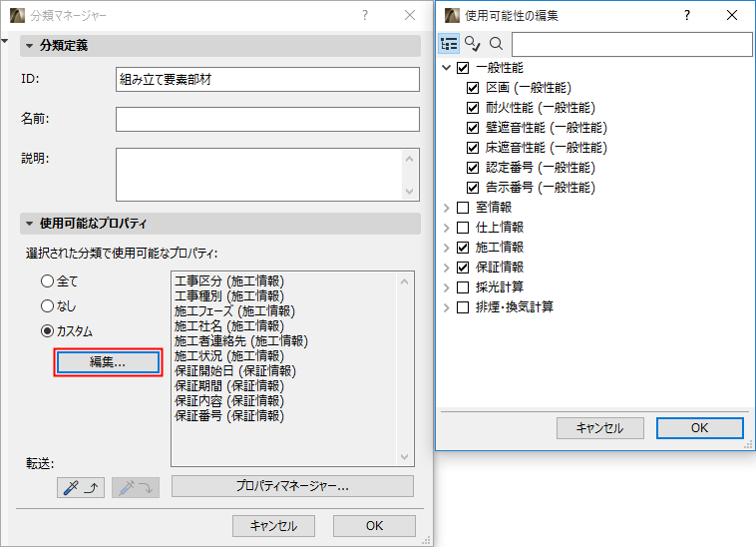Select 保証期間 (保証情報) in list
The image size is (756, 547).
[x=229, y=386]
